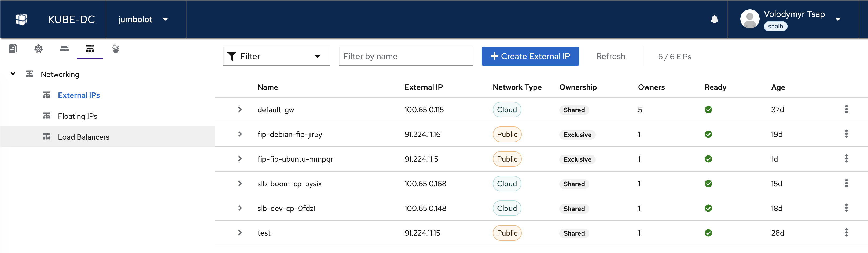Expand the fip-debian-fip-jir5y row
Viewport: 868px width, 253px height.
coord(240,134)
